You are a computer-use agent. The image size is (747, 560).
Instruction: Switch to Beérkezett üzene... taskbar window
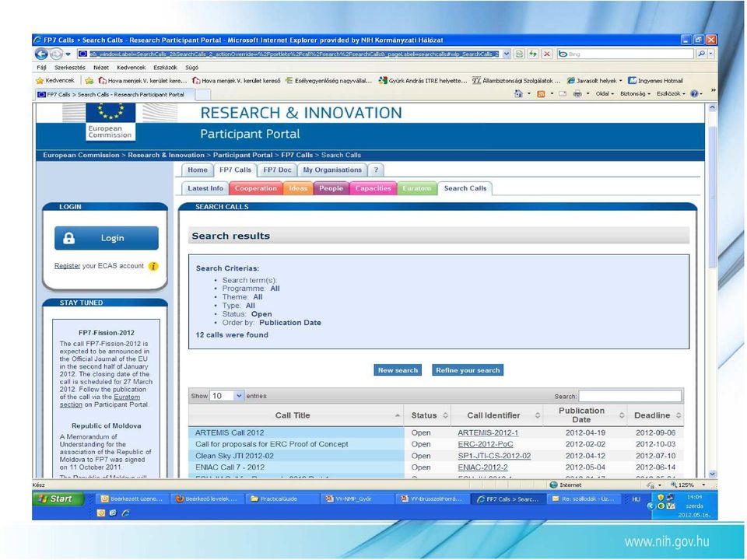[x=132, y=499]
